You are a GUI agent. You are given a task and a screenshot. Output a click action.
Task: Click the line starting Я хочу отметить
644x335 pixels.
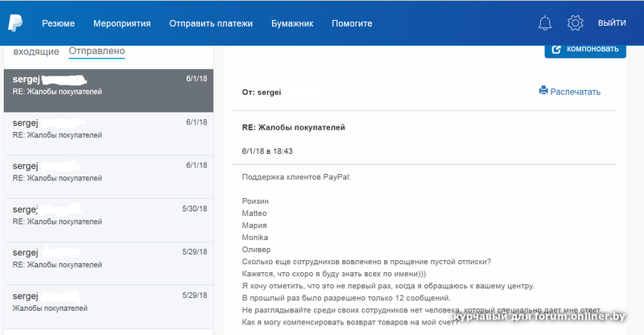(x=388, y=286)
